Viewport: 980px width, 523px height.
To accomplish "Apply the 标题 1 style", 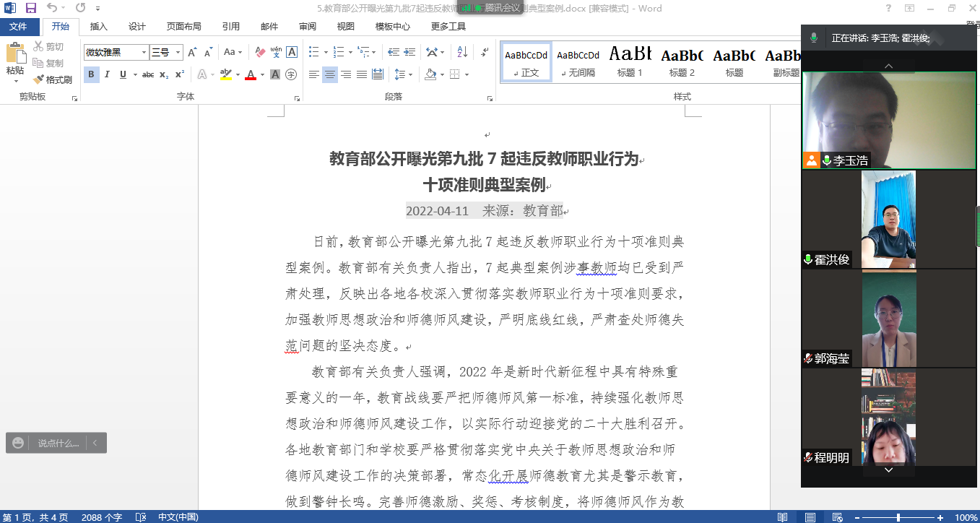I will (630, 61).
